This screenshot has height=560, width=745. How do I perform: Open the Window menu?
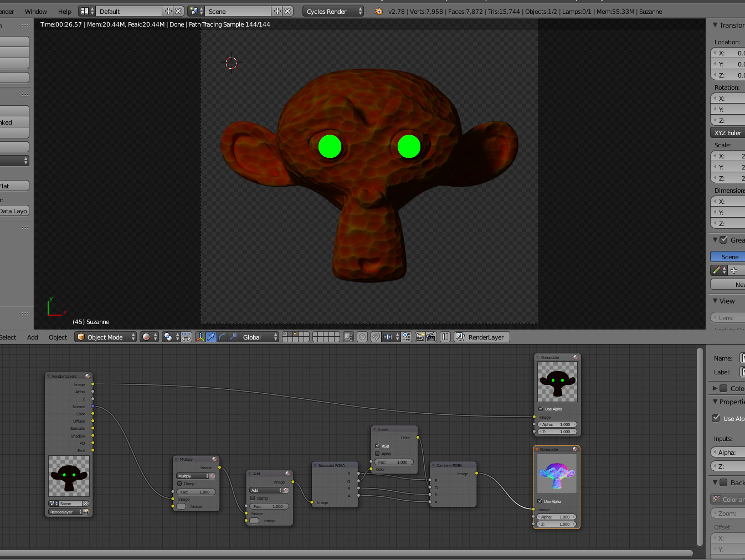click(x=36, y=11)
